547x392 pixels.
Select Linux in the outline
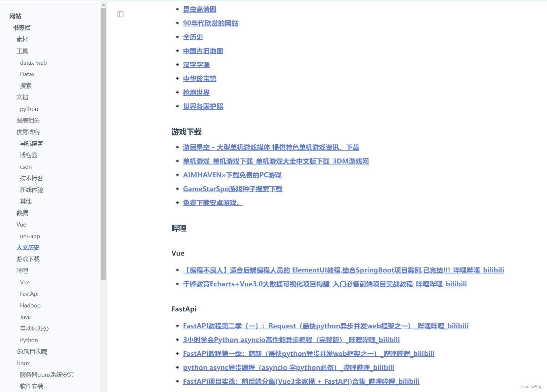point(23,363)
